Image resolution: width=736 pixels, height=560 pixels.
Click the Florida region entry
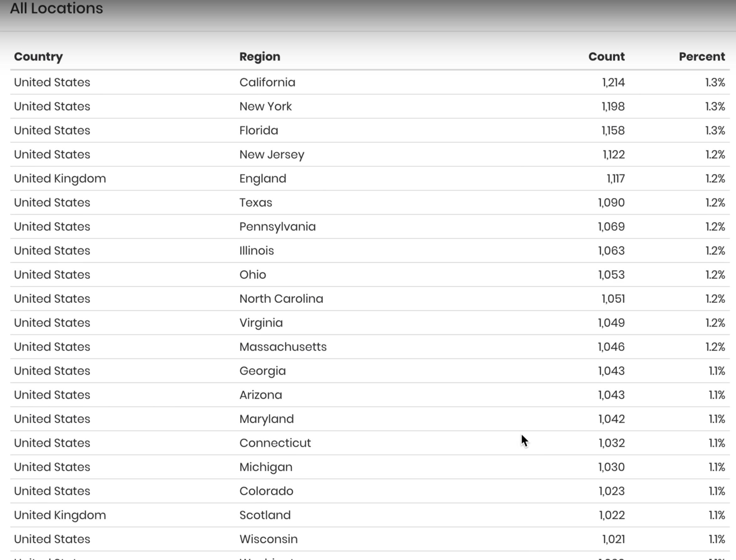point(259,130)
